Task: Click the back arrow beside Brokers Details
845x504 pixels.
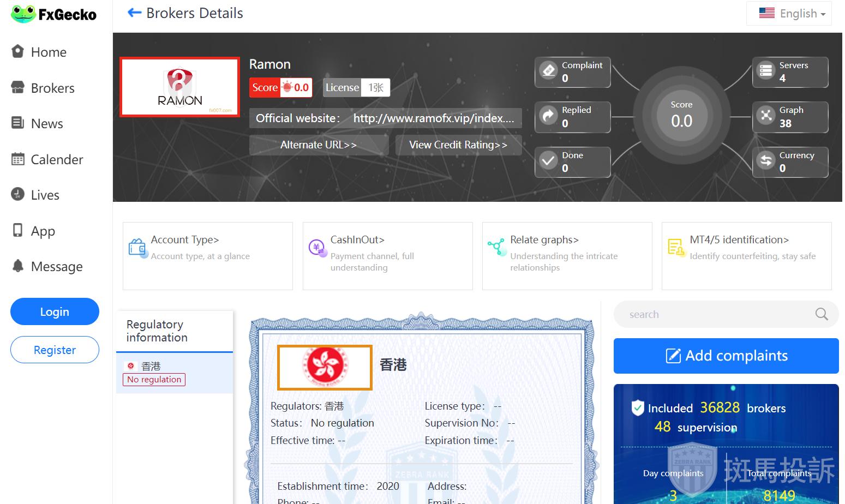Action: coord(134,13)
